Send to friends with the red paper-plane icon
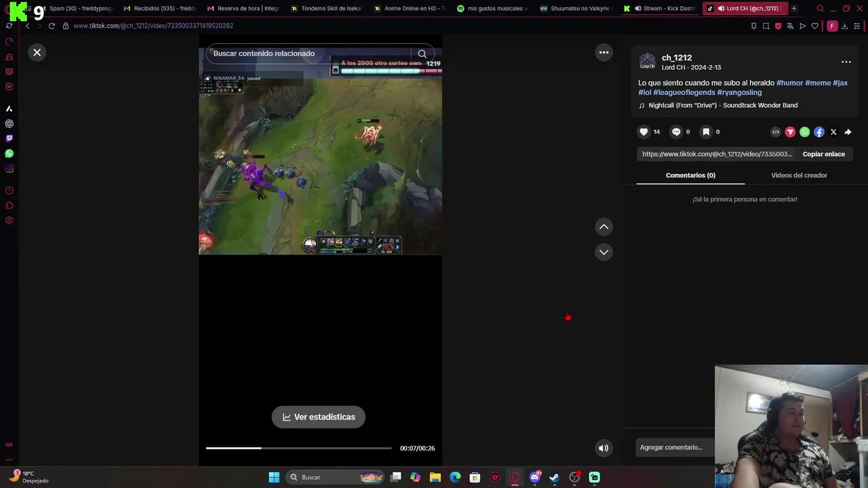Screen dimensions: 868x488 (x=790, y=132)
